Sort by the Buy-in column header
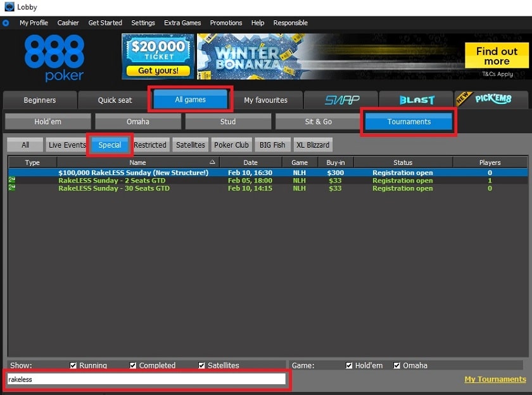Viewport: 532px width, 395px height. click(336, 162)
